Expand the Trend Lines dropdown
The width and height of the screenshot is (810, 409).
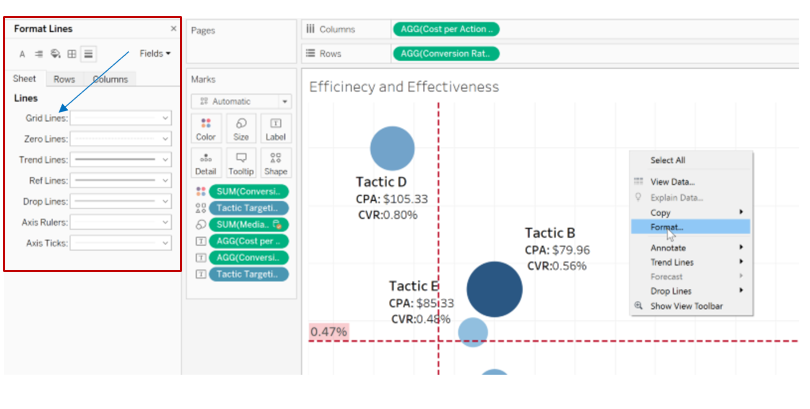coord(121,160)
